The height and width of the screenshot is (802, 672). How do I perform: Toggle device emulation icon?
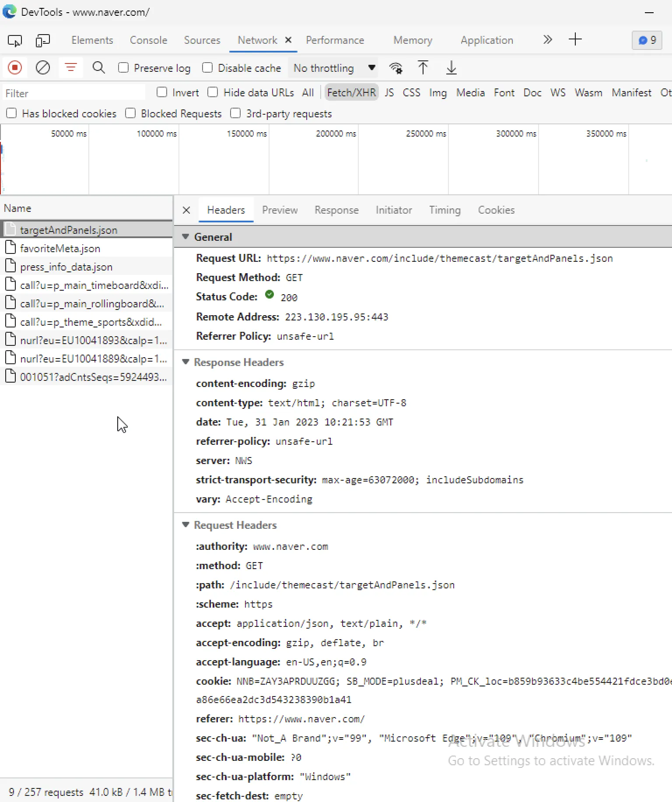(x=42, y=40)
